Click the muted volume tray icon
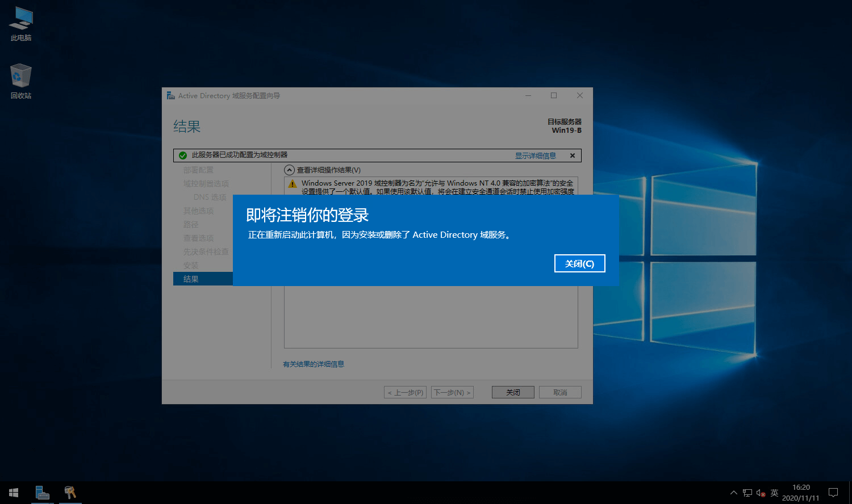This screenshot has height=504, width=852. pos(761,493)
